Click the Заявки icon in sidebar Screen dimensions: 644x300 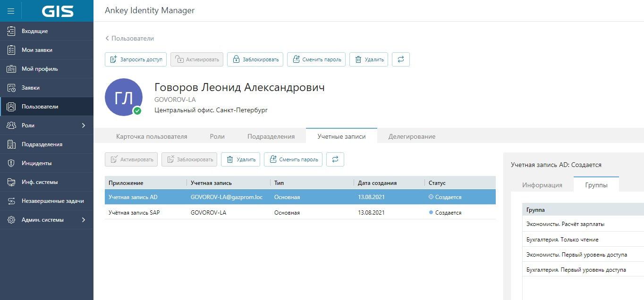(12, 88)
